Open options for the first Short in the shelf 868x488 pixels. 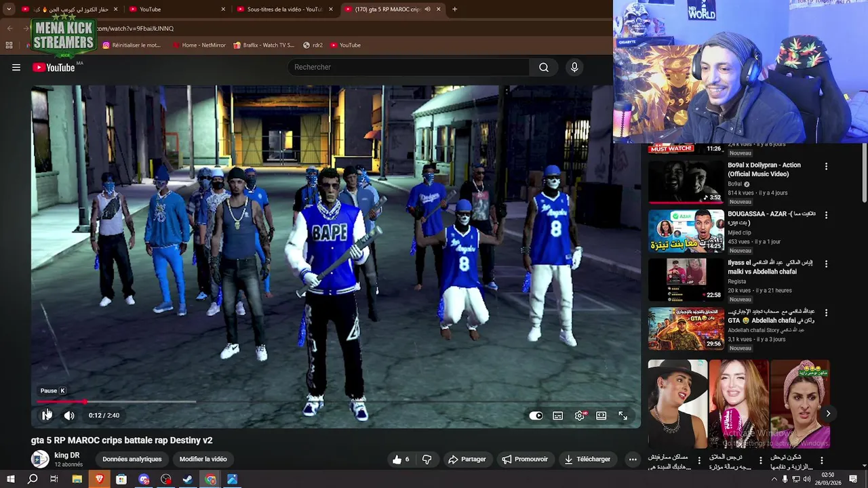tap(699, 460)
